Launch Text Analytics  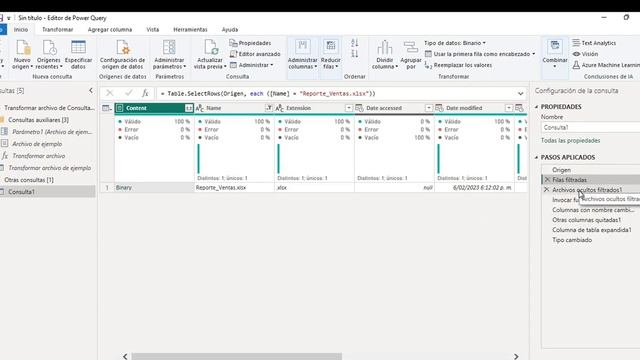(x=594, y=43)
